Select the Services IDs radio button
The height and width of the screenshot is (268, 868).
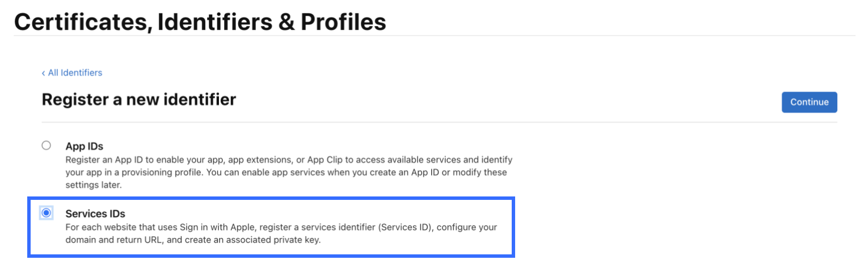tap(47, 213)
